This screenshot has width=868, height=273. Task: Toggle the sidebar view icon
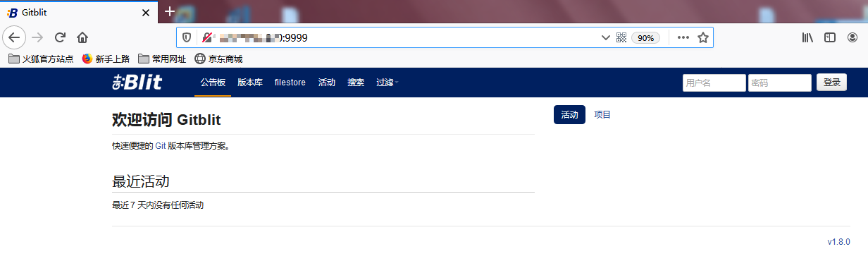[x=830, y=37]
